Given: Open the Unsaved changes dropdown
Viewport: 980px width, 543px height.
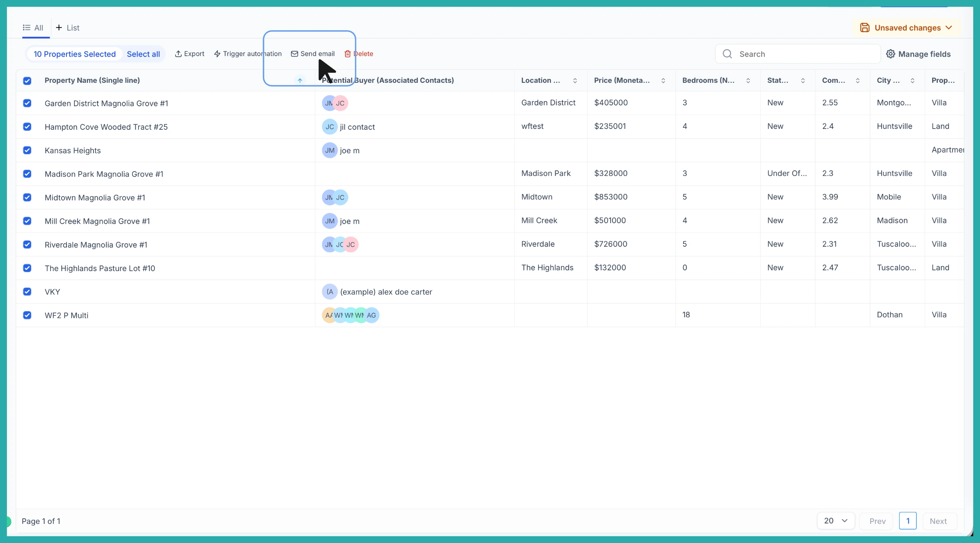Looking at the screenshot, I should coord(907,27).
